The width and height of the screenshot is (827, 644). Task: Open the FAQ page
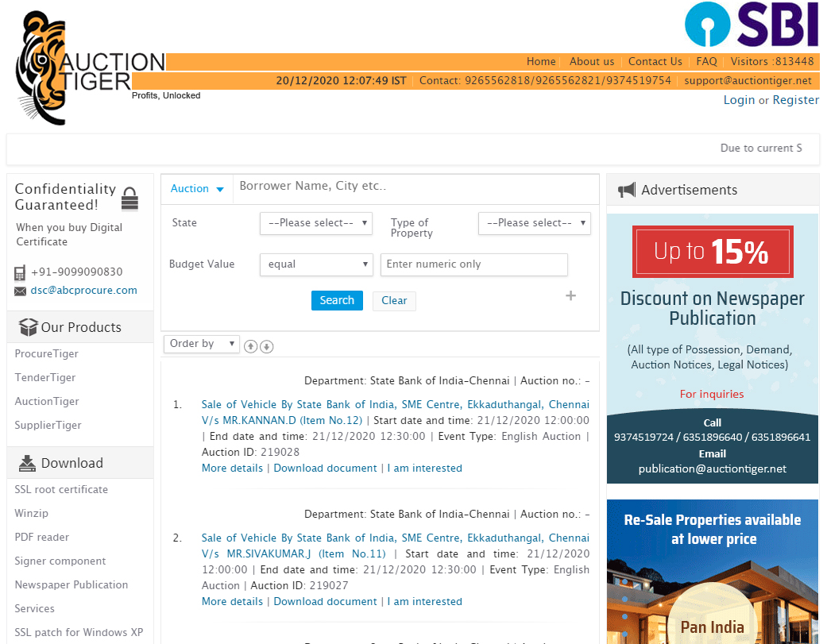[x=707, y=62]
